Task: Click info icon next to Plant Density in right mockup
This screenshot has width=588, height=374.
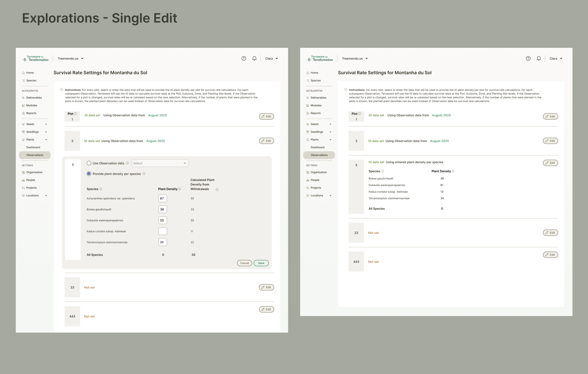Action: click(453, 171)
